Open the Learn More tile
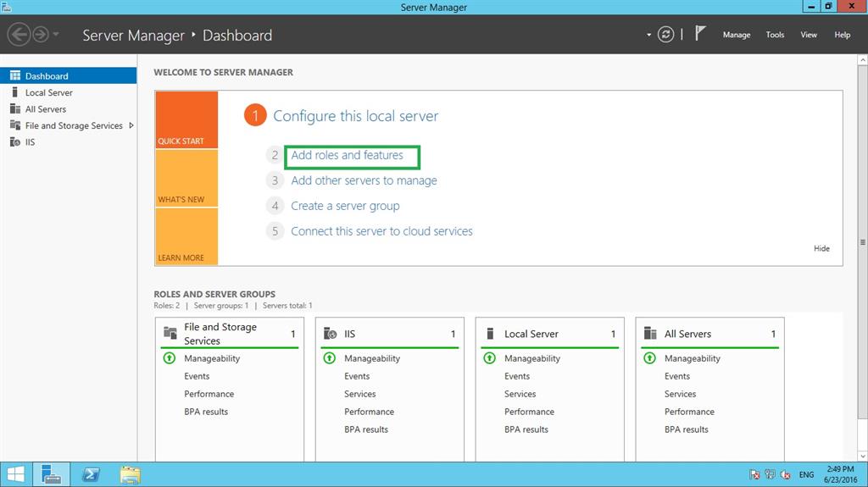868x487 pixels. 186,236
